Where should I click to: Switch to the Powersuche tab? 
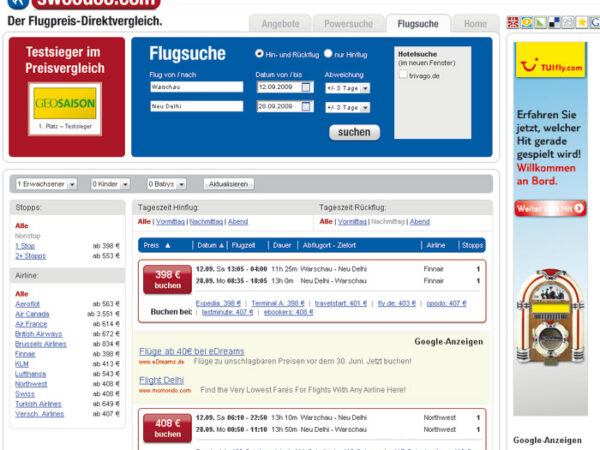349,23
